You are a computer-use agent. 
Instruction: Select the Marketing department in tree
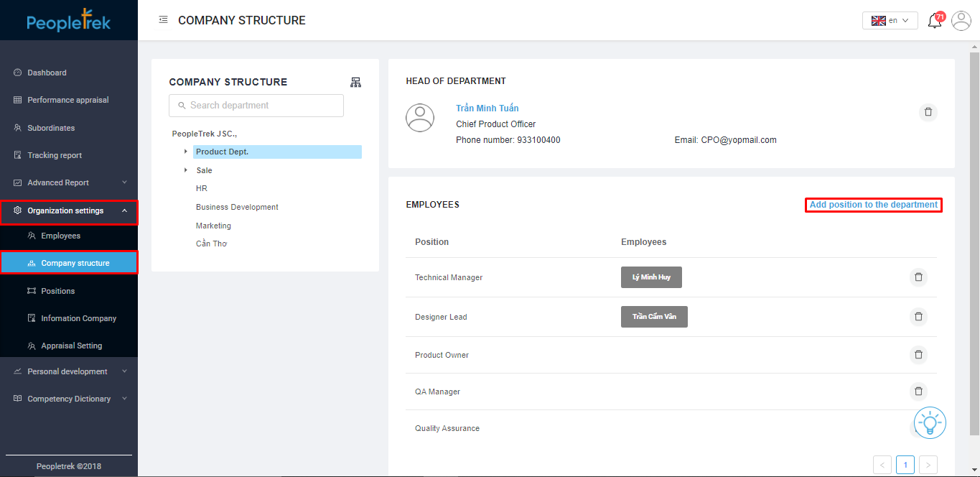[x=213, y=226]
